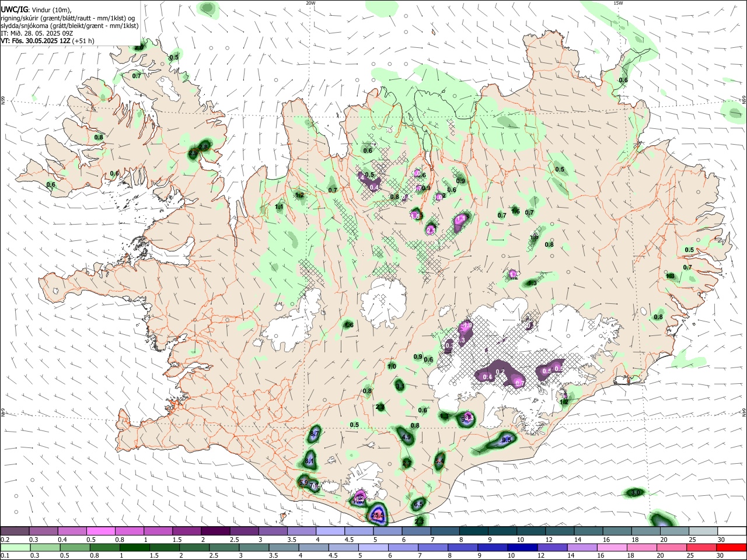Click the 'UWC/IG: Vindur (10m)' title

pos(36,9)
